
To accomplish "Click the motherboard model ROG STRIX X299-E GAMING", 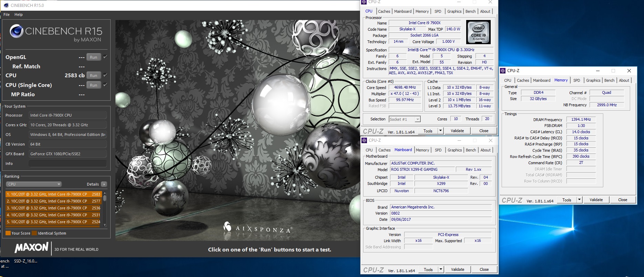I will pos(422,170).
